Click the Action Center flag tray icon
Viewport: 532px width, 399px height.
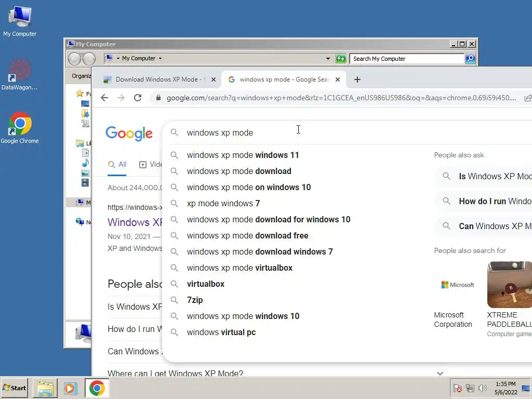pos(457,388)
